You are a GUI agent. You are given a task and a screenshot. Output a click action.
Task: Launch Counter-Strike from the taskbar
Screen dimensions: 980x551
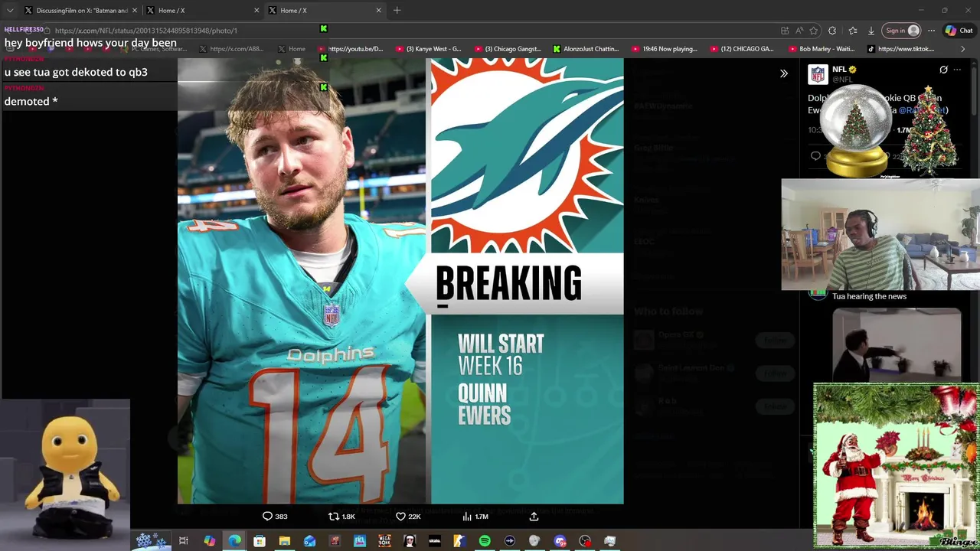click(459, 541)
